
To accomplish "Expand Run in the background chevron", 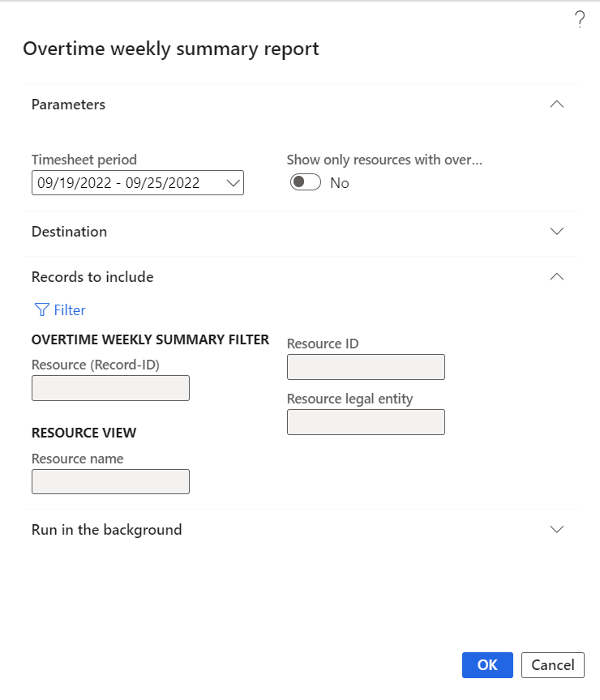I will [556, 530].
